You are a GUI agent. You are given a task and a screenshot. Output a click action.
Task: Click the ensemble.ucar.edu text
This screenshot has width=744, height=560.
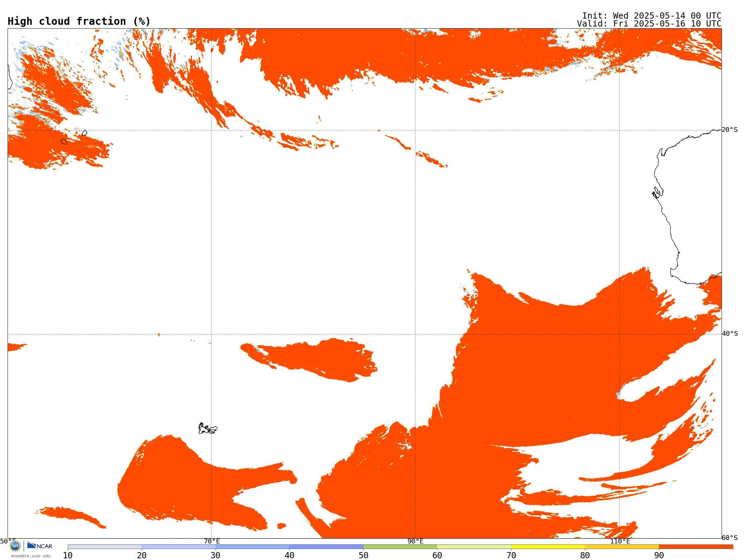pos(31,556)
